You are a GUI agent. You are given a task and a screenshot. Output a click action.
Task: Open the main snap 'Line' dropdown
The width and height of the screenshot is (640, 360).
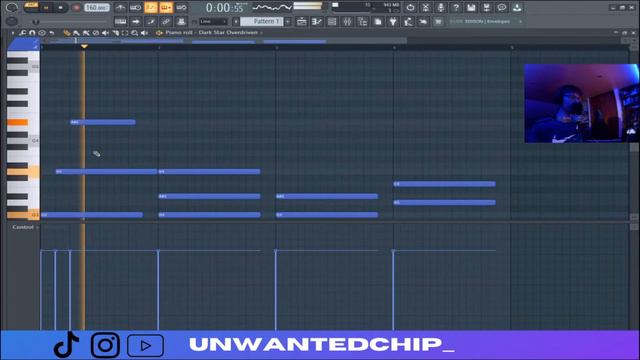(x=213, y=22)
